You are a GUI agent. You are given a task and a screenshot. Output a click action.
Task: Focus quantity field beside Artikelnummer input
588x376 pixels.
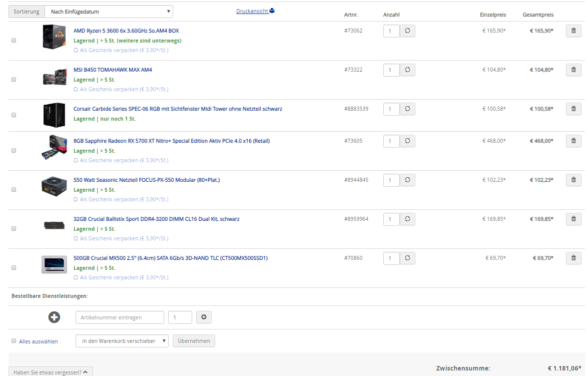(x=180, y=317)
